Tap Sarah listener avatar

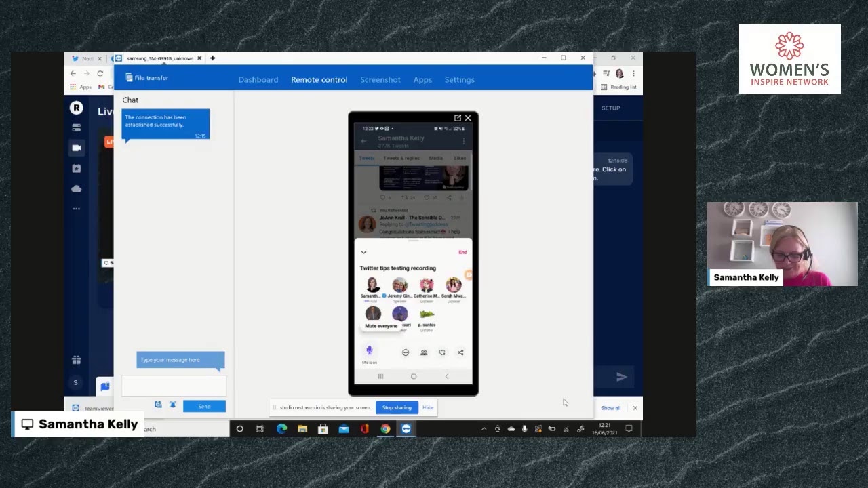tap(454, 285)
